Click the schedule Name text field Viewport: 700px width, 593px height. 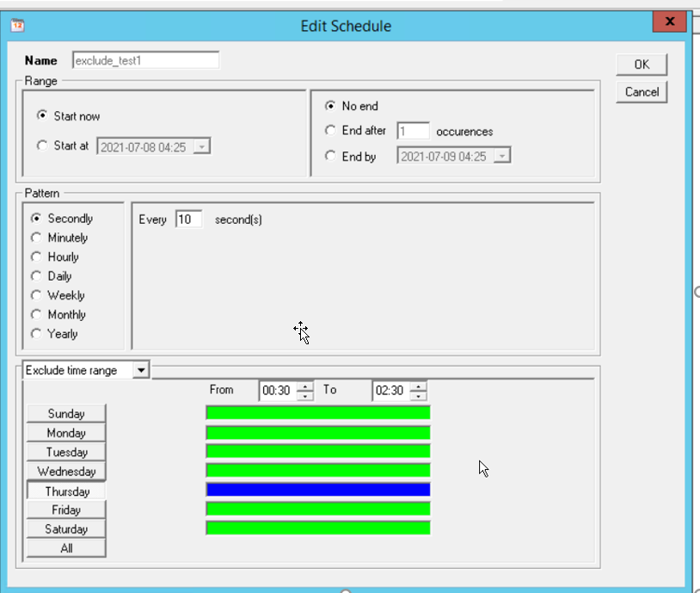click(x=145, y=61)
